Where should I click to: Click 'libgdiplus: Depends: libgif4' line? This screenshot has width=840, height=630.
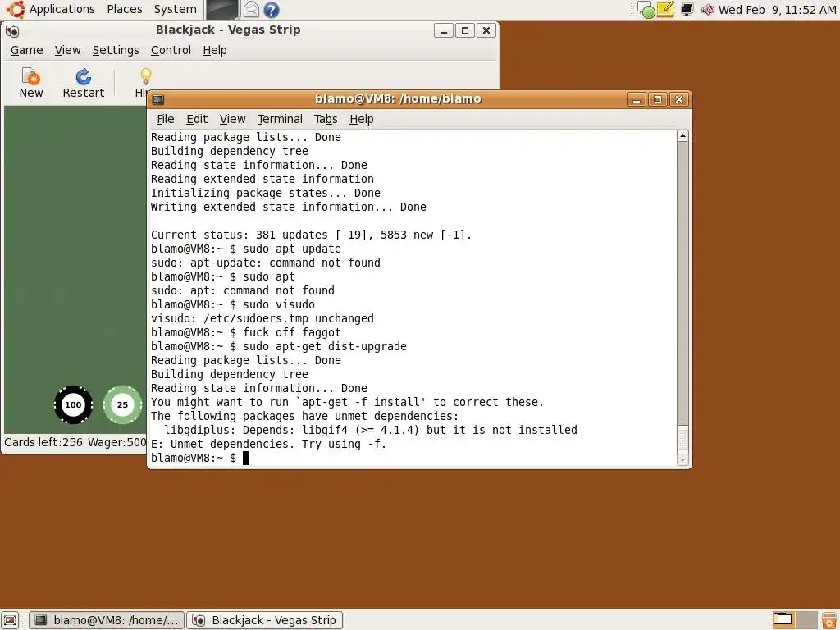pos(371,430)
